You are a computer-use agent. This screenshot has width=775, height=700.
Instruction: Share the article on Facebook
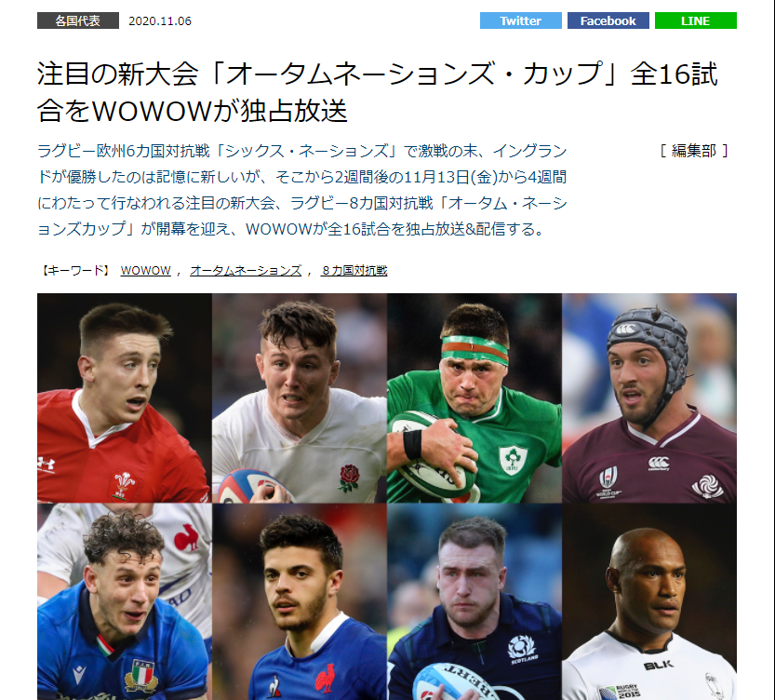pos(608,20)
